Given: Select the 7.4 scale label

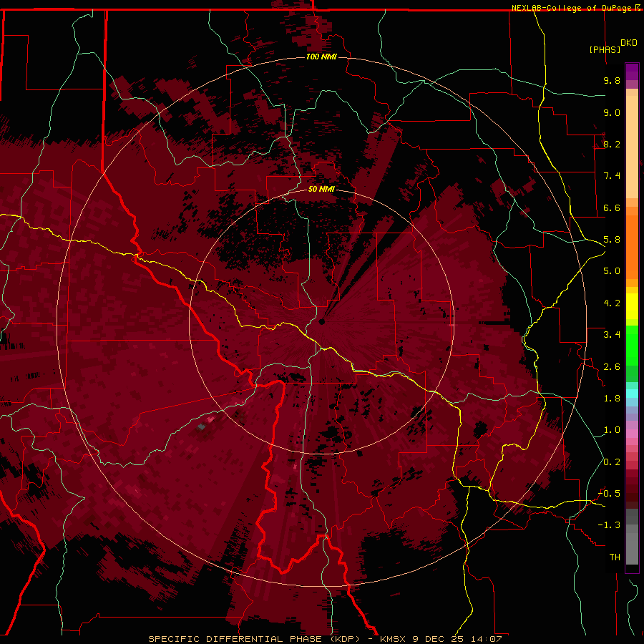Looking at the screenshot, I should 612,176.
